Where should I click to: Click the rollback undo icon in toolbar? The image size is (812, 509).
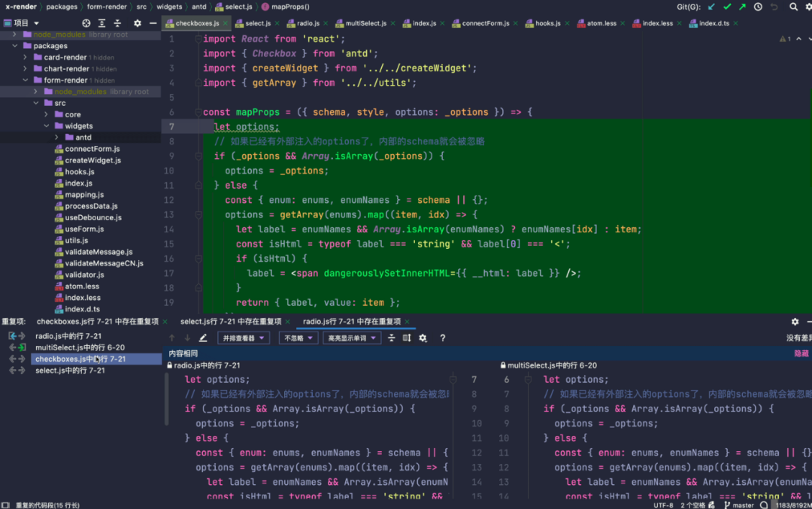point(774,7)
